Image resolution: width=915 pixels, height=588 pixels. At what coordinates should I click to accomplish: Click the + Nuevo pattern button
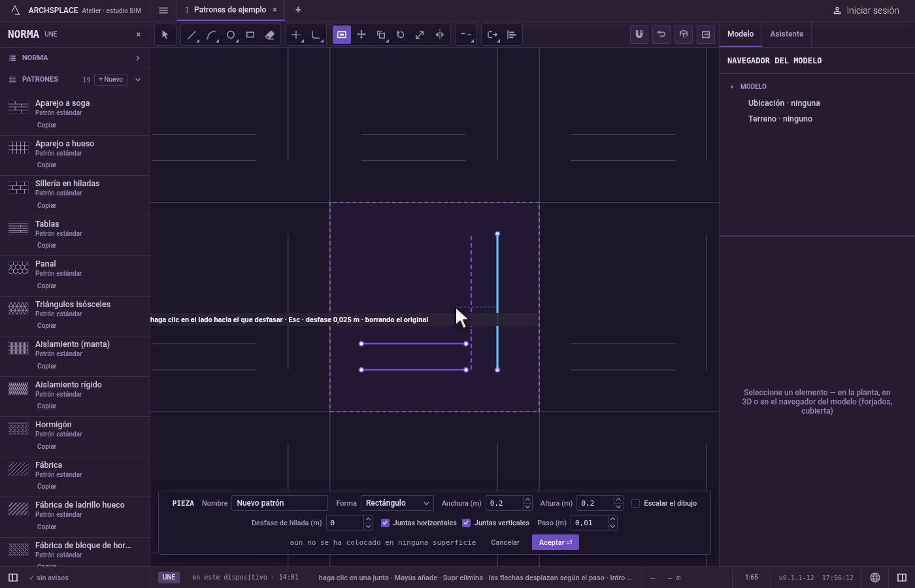(x=111, y=80)
